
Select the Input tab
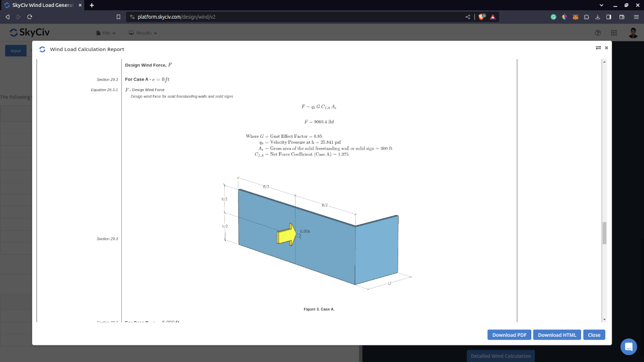pos(16,51)
